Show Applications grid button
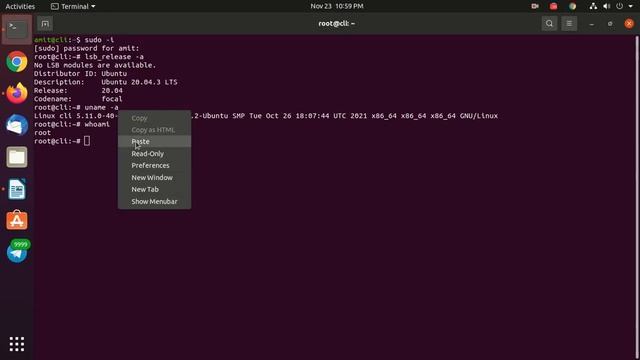Image resolution: width=640 pixels, height=360 pixels. [17, 344]
